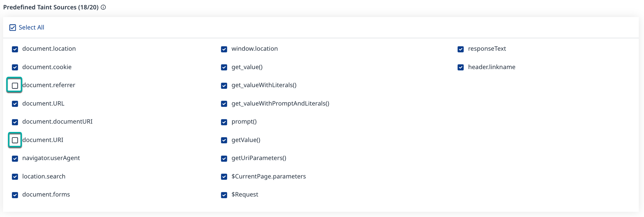
Task: Deselect the document.documentURI checkbox
Action: tap(15, 122)
